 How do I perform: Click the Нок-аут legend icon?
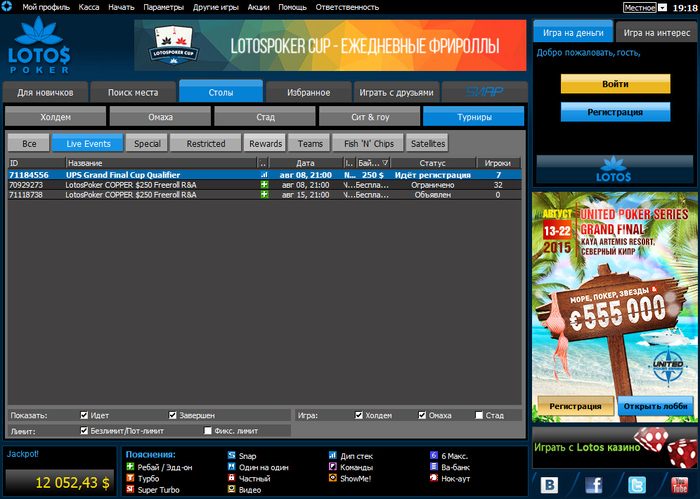pos(433,478)
